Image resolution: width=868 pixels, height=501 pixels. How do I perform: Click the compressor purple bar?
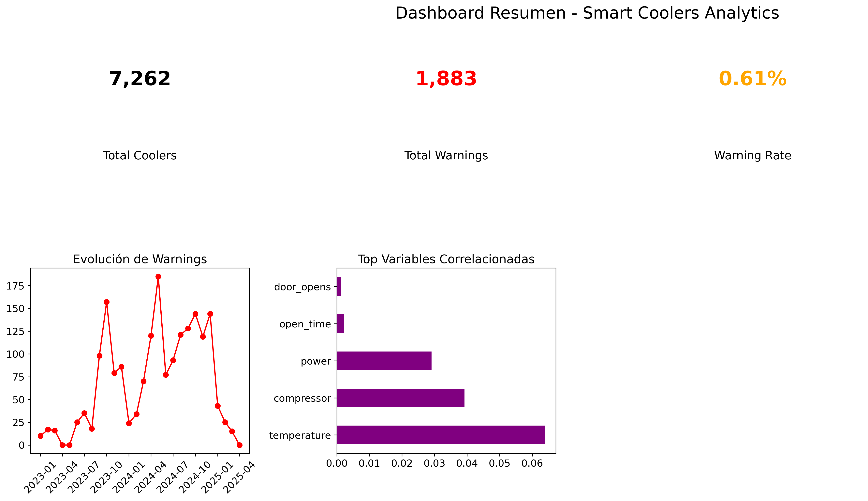401,398
